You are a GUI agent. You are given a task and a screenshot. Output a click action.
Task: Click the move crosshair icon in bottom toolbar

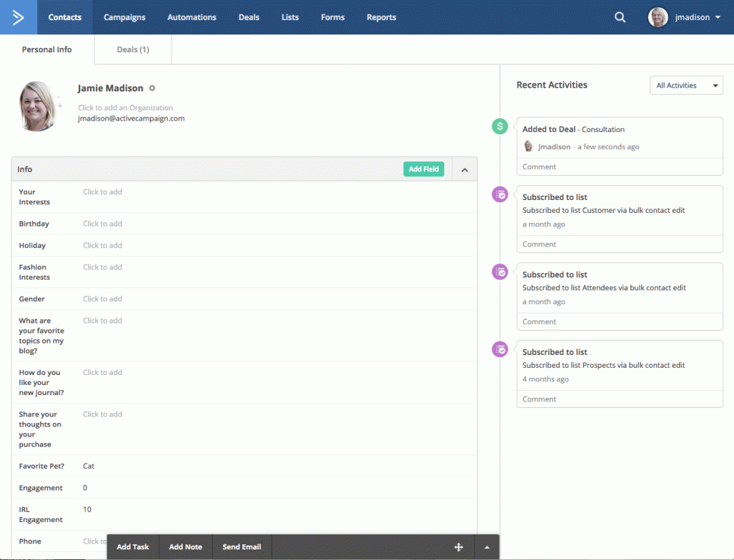459,547
